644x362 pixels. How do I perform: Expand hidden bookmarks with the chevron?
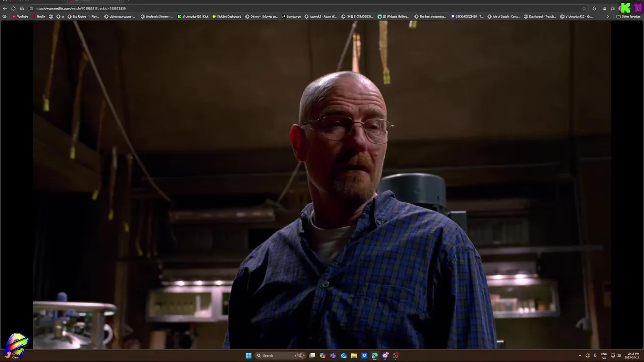click(607, 17)
